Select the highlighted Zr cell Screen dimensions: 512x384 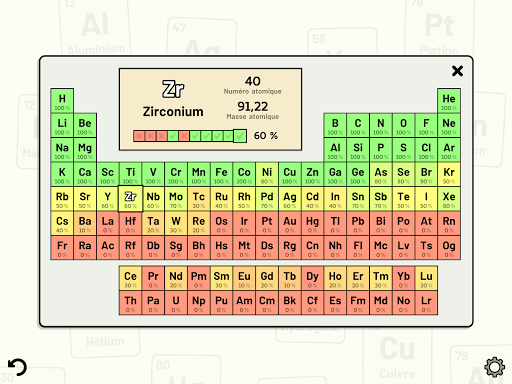click(x=130, y=199)
